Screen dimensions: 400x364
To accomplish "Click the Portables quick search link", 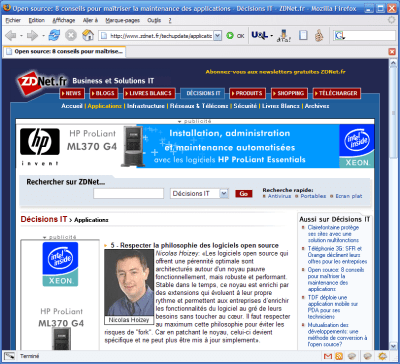I will 313,196.
